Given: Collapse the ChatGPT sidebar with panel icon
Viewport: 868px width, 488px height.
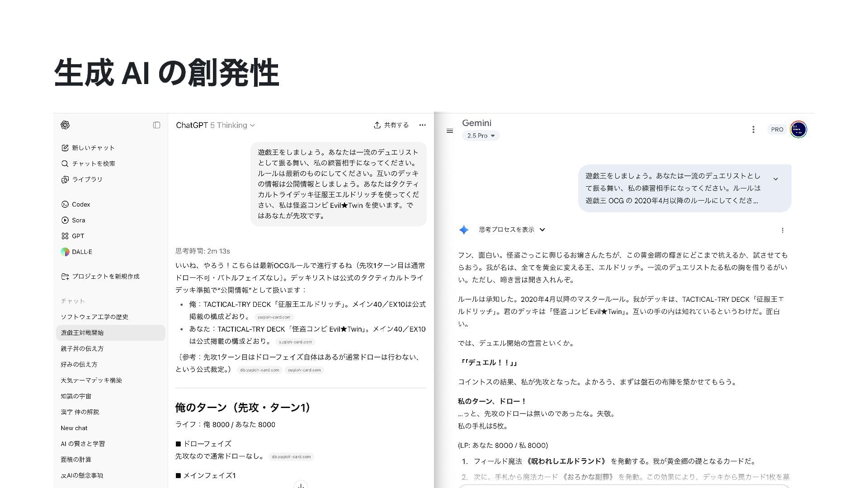Looking at the screenshot, I should (156, 125).
